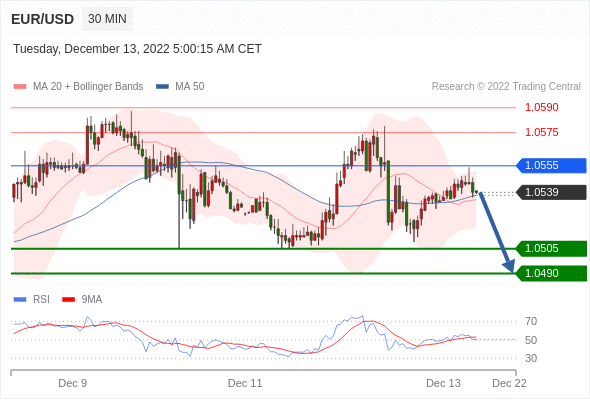Click the Dec 13 date axis label

tap(443, 383)
